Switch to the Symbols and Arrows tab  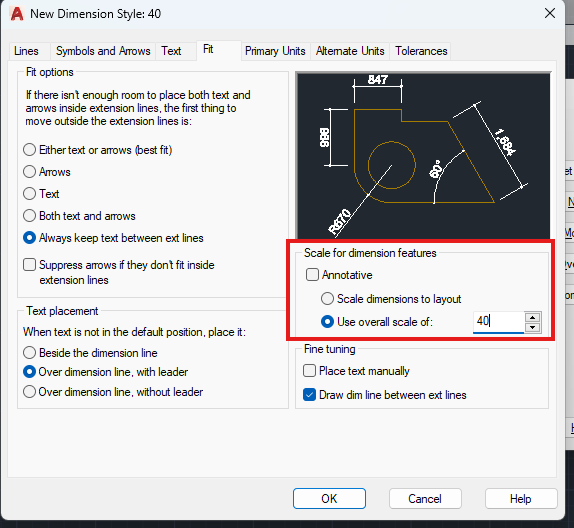pyautogui.click(x=103, y=51)
